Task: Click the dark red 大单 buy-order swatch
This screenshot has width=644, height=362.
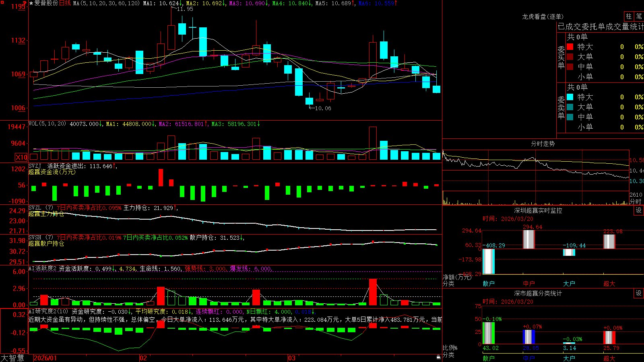Action: pyautogui.click(x=570, y=57)
